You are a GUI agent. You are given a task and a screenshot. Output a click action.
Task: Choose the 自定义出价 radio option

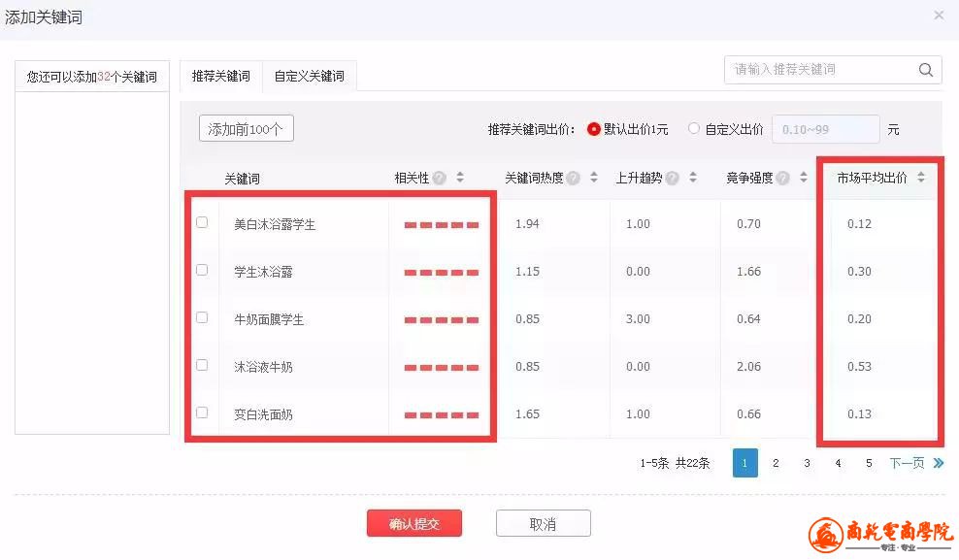[693, 129]
